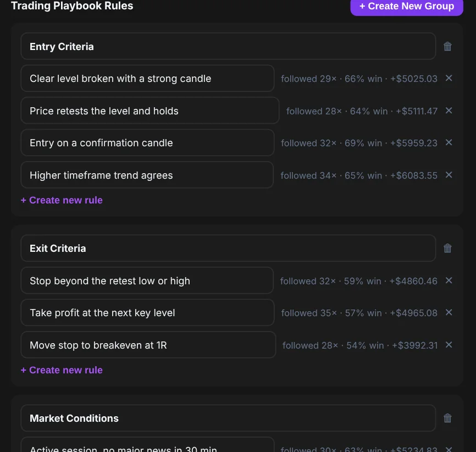Edit the 'Entry on a confirmation candle' rule field
476x452 pixels.
point(147,143)
